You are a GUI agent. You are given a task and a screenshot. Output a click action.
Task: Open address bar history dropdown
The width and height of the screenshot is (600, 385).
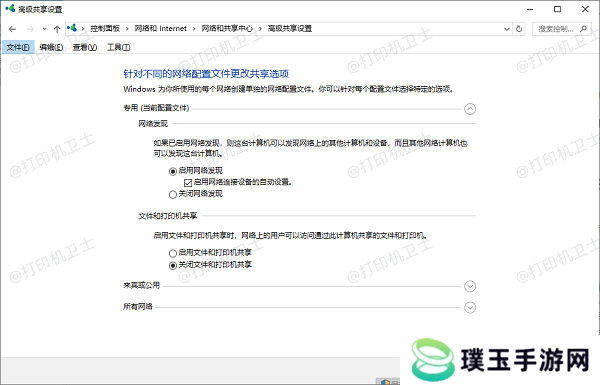tap(507, 29)
